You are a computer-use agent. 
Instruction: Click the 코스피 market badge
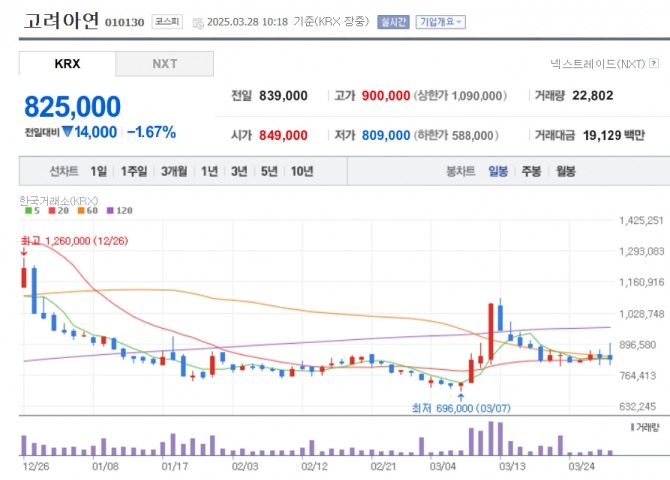pyautogui.click(x=167, y=21)
